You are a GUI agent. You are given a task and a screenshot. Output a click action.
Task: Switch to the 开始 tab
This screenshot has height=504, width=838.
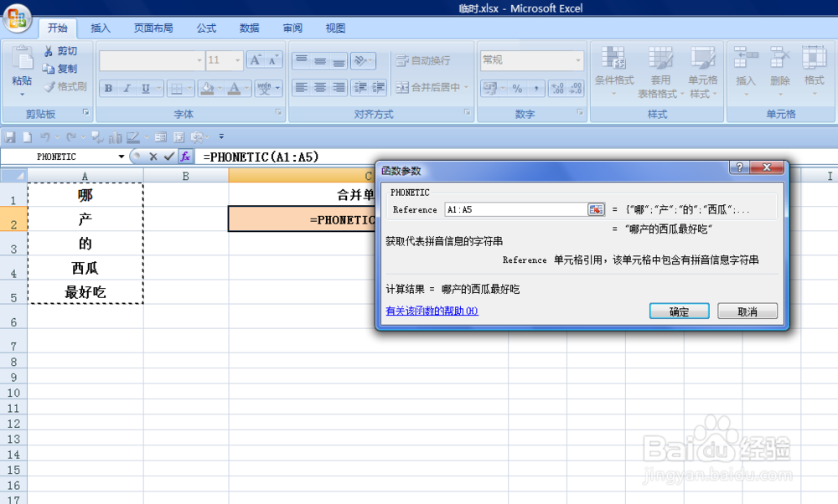(x=58, y=28)
